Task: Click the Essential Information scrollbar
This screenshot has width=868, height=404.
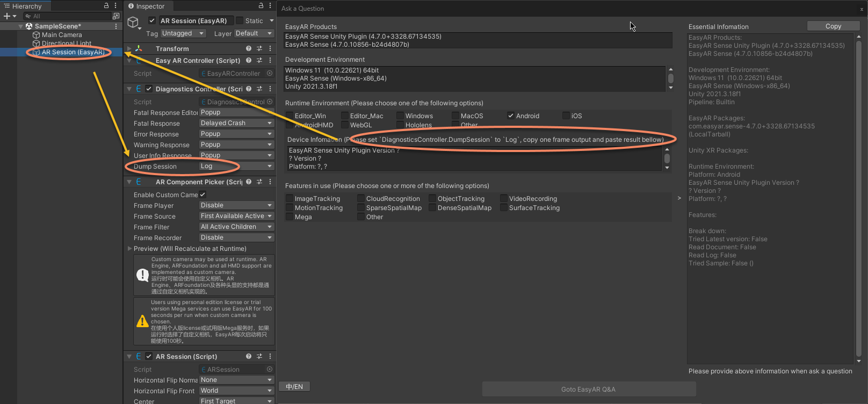Action: (x=858, y=199)
